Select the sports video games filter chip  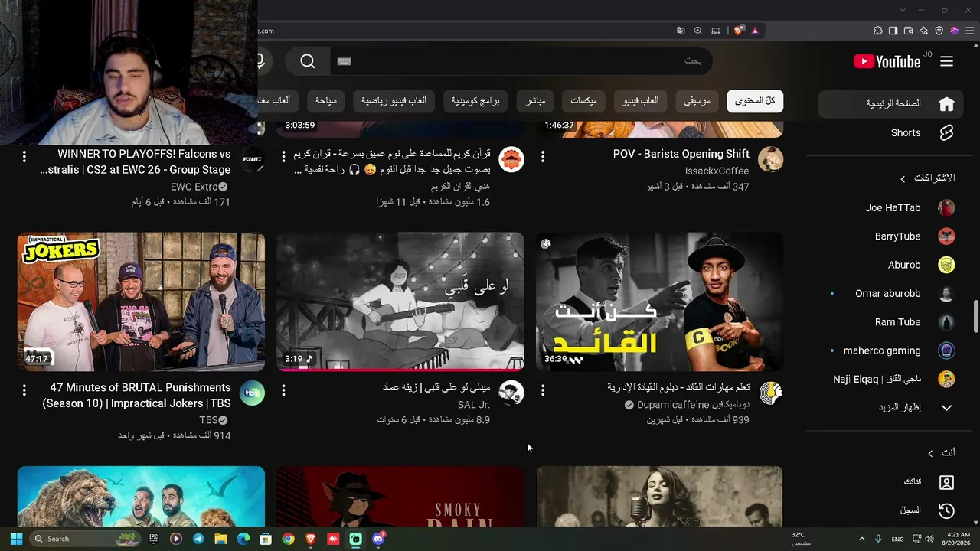394,101
